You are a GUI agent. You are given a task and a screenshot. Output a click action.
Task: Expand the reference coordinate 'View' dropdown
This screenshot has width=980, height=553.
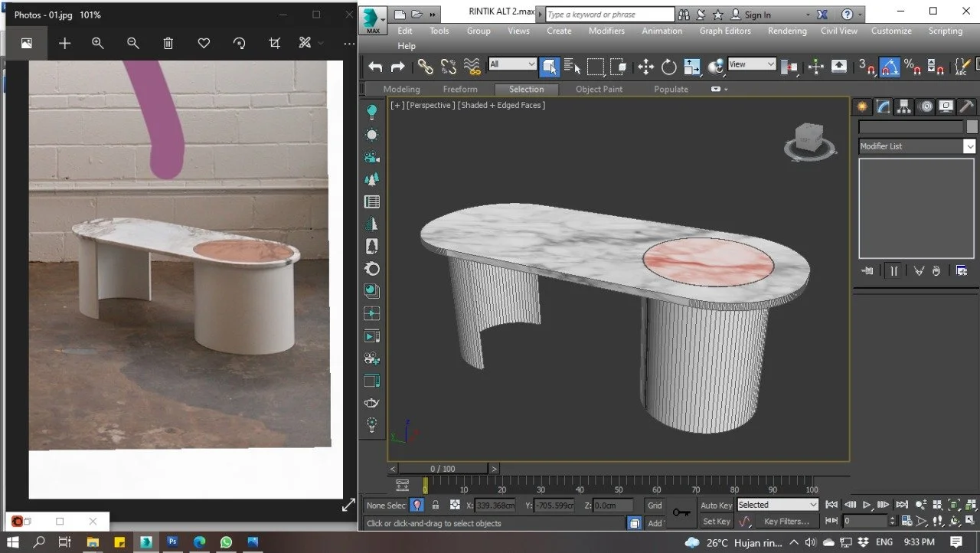[x=752, y=64]
